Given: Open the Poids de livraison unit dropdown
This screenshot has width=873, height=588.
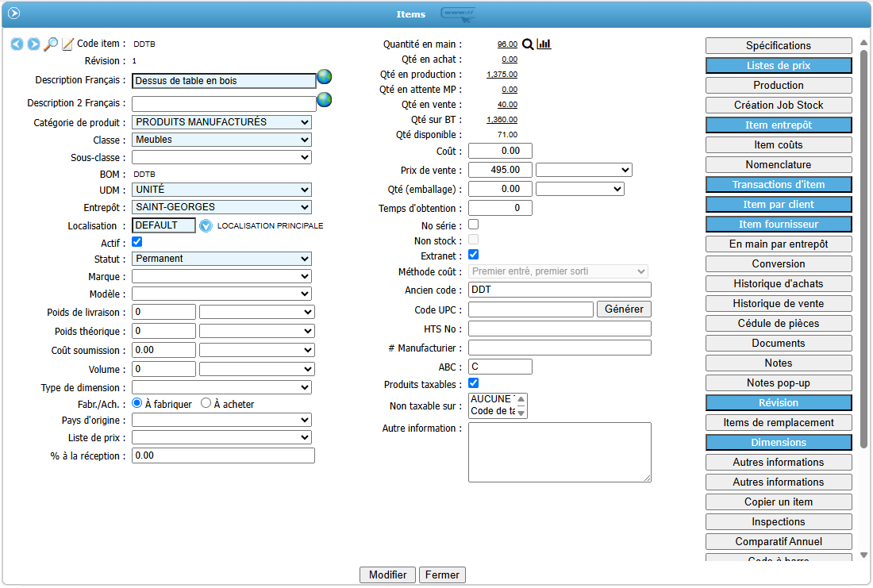Looking at the screenshot, I should point(256,312).
